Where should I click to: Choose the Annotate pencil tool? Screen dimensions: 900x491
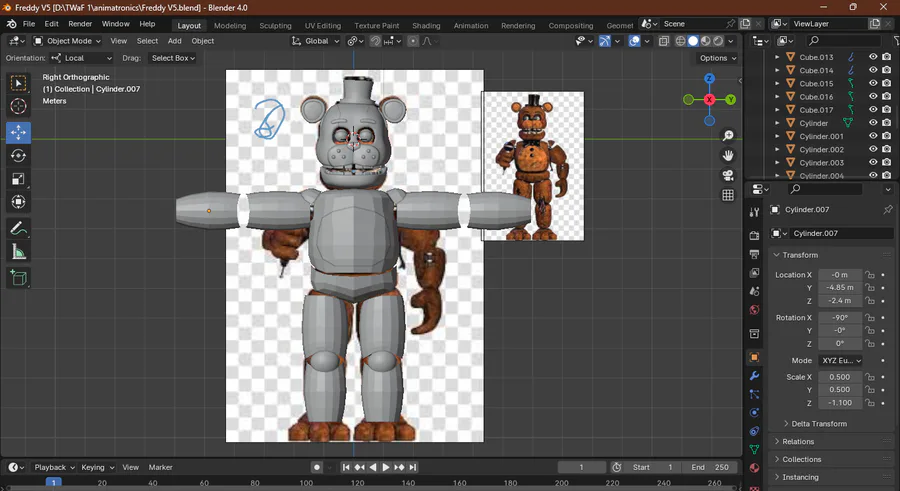pos(18,229)
